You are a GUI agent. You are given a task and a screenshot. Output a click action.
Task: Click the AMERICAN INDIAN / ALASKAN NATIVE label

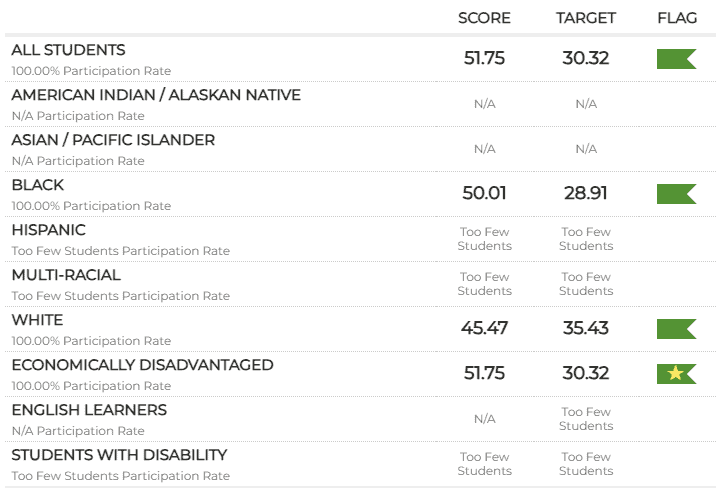[156, 95]
